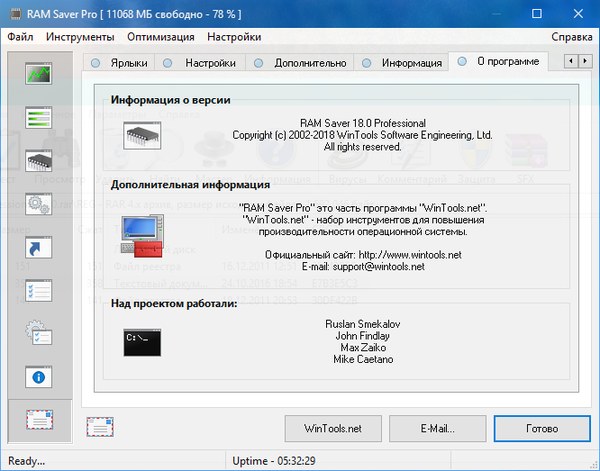Select the blue info sidebar icon
The image size is (600, 471).
[x=39, y=377]
